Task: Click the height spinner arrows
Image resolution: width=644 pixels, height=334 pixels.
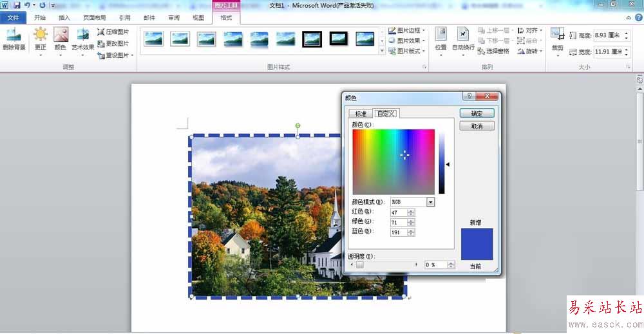Action: (627, 35)
